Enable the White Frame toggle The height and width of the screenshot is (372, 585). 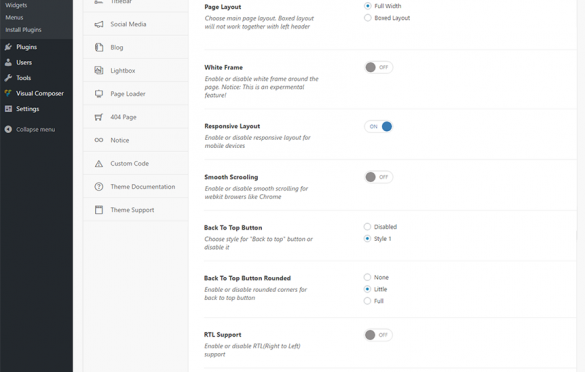tap(378, 68)
